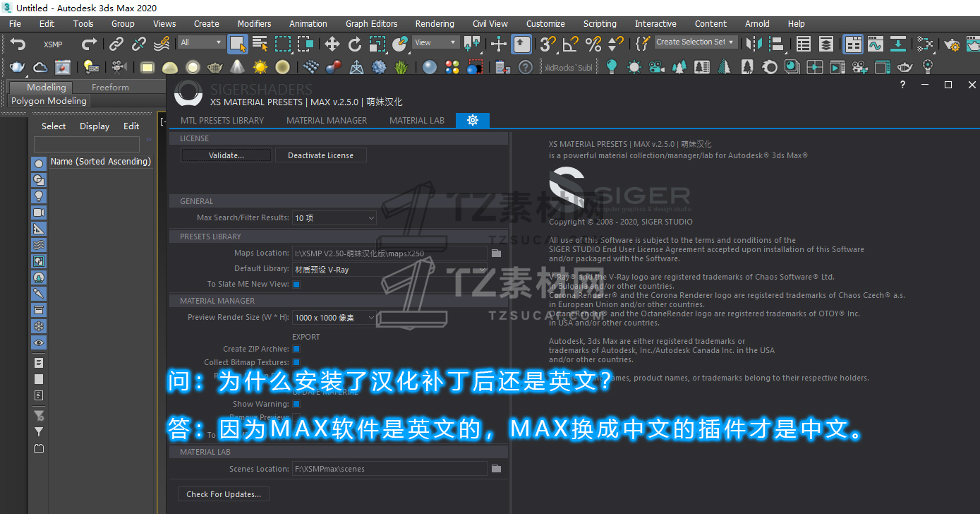Click the Check For Updates... button
This screenshot has width=980, height=514.
point(224,494)
